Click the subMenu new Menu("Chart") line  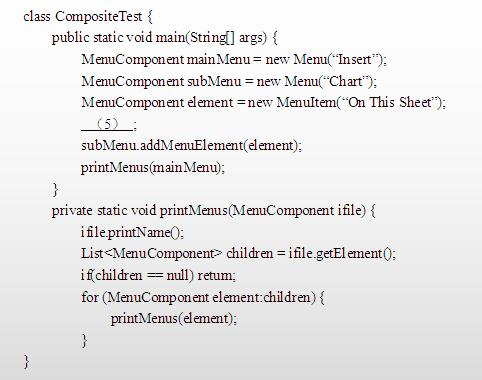[229, 81]
